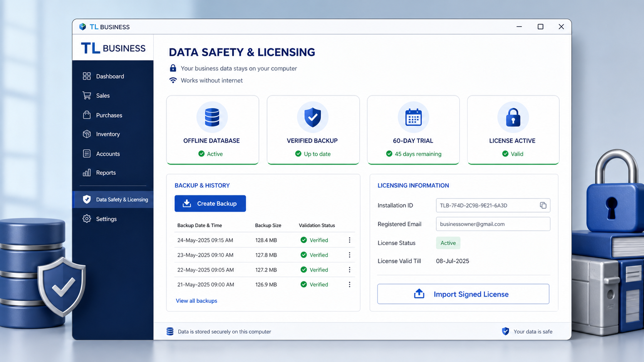The width and height of the screenshot is (644, 362).
Task: Click the Purchases bag icon
Action: pyautogui.click(x=87, y=115)
